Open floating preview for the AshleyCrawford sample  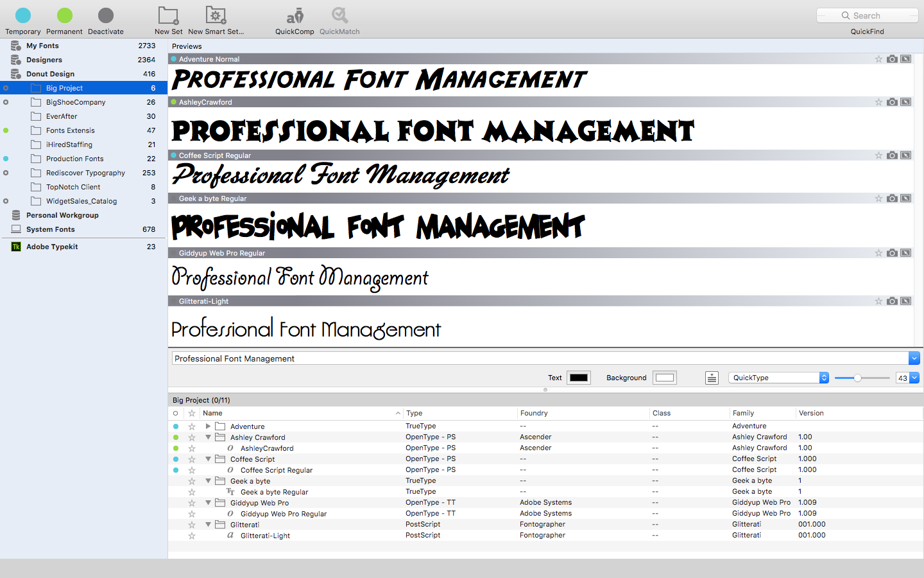pos(905,101)
